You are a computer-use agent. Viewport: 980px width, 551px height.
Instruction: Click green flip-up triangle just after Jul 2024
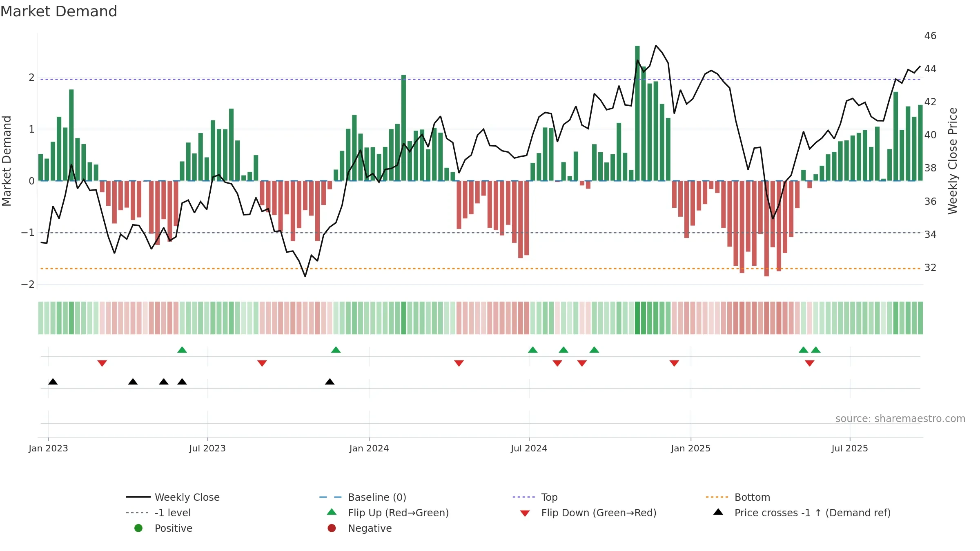pyautogui.click(x=532, y=350)
